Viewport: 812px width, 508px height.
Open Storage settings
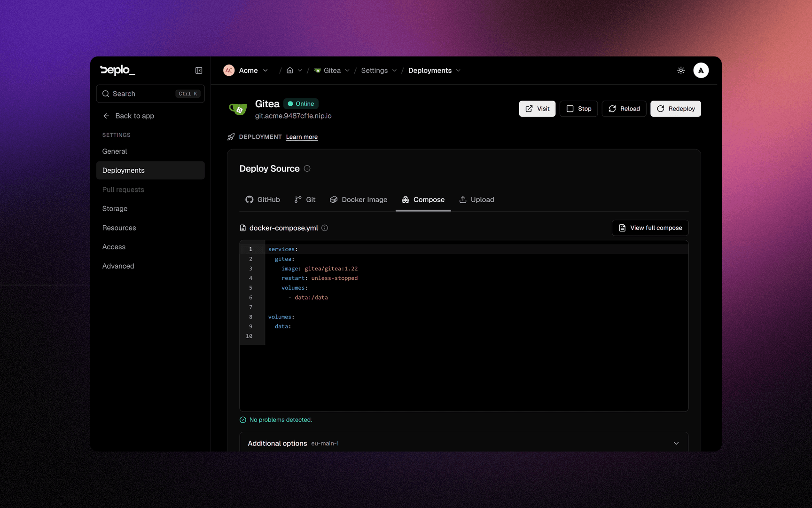[150, 209]
